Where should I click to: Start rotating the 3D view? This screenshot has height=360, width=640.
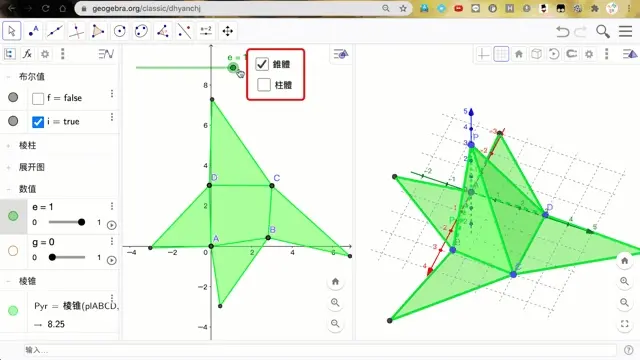pyautogui.click(x=554, y=54)
